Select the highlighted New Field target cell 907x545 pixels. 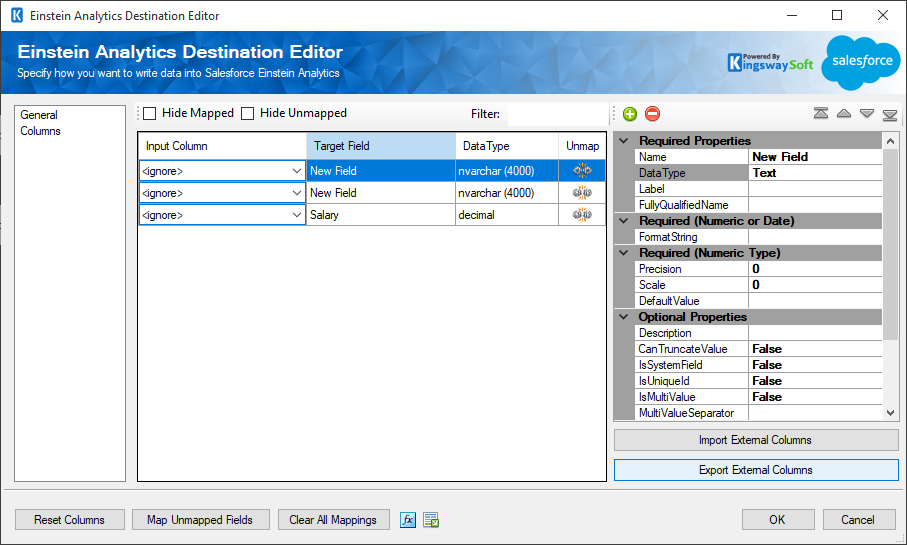[x=381, y=171]
